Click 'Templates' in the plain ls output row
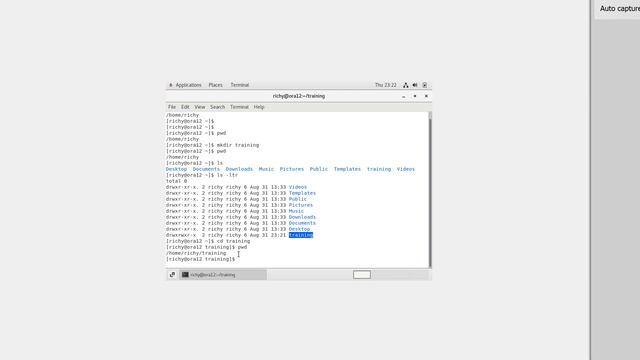 click(347, 169)
